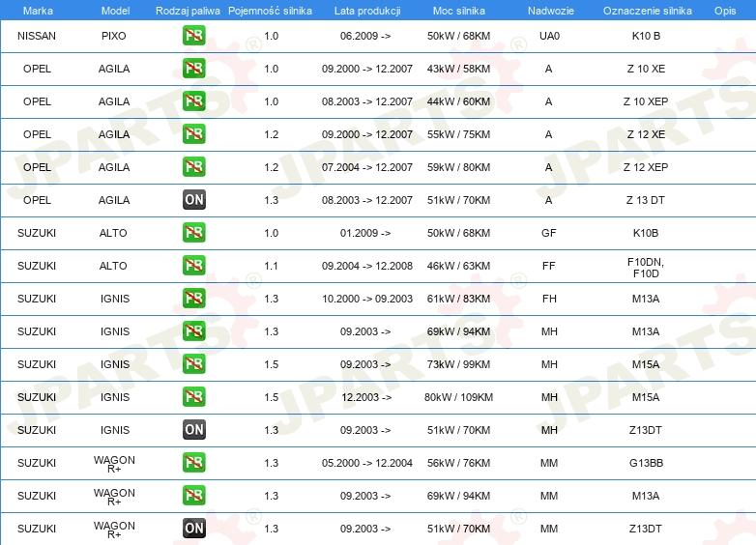Click the petrol icon in the Agila Z 10 XEP row

coord(193,101)
